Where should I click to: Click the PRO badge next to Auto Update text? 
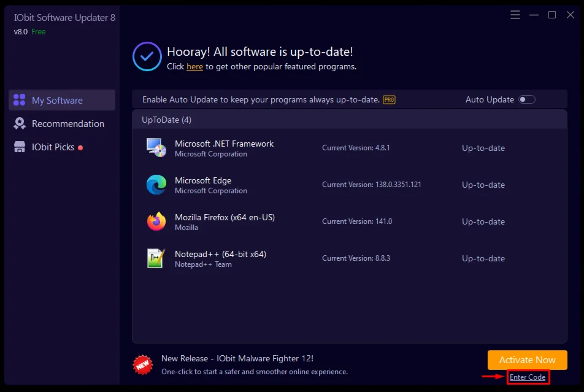[389, 99]
